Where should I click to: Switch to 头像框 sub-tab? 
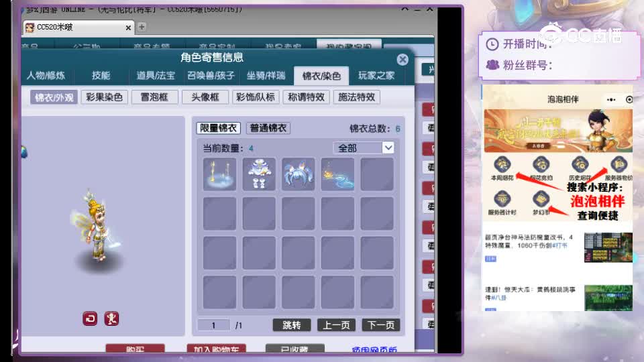pos(205,97)
